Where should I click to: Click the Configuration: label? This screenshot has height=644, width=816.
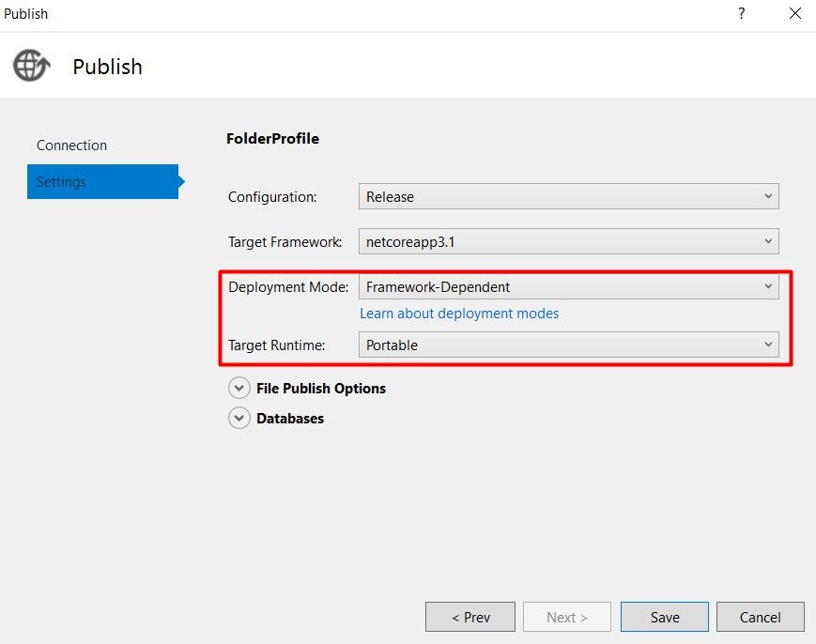tap(272, 197)
